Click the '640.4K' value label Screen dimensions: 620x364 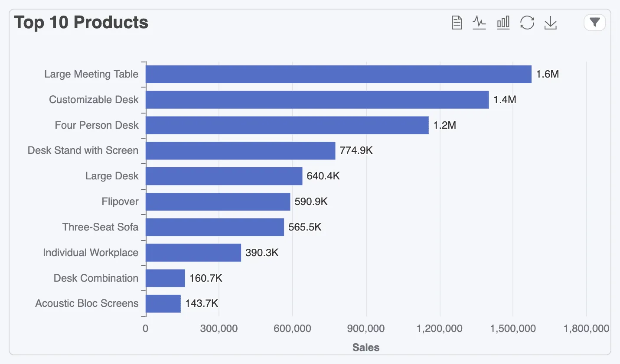coord(323,176)
